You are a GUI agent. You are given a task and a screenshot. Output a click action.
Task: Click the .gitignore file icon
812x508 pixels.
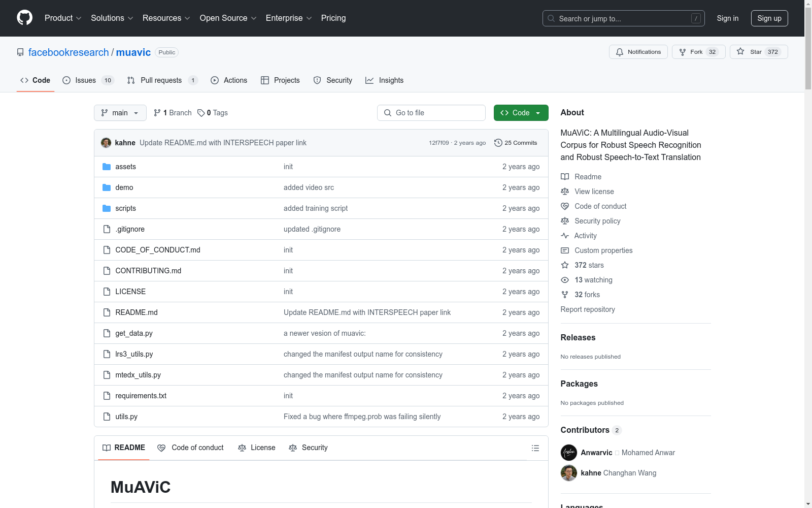(107, 229)
